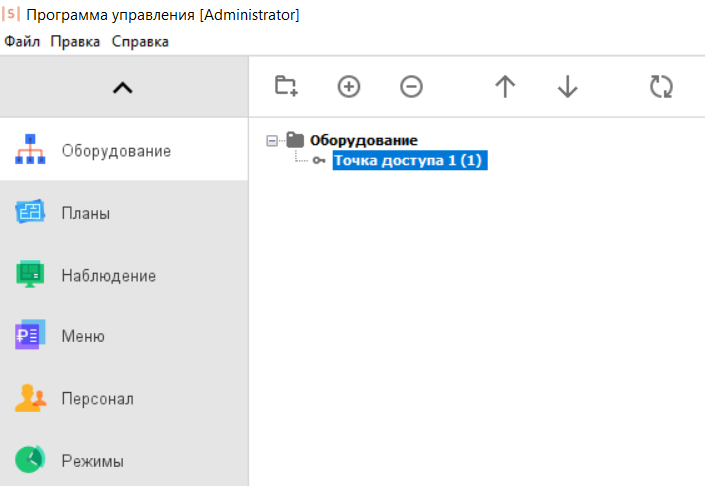Open the Наблюдение section

tap(124, 275)
